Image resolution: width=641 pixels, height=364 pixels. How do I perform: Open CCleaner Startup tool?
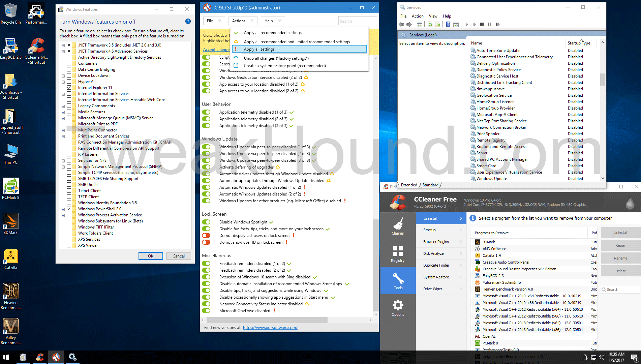click(441, 230)
